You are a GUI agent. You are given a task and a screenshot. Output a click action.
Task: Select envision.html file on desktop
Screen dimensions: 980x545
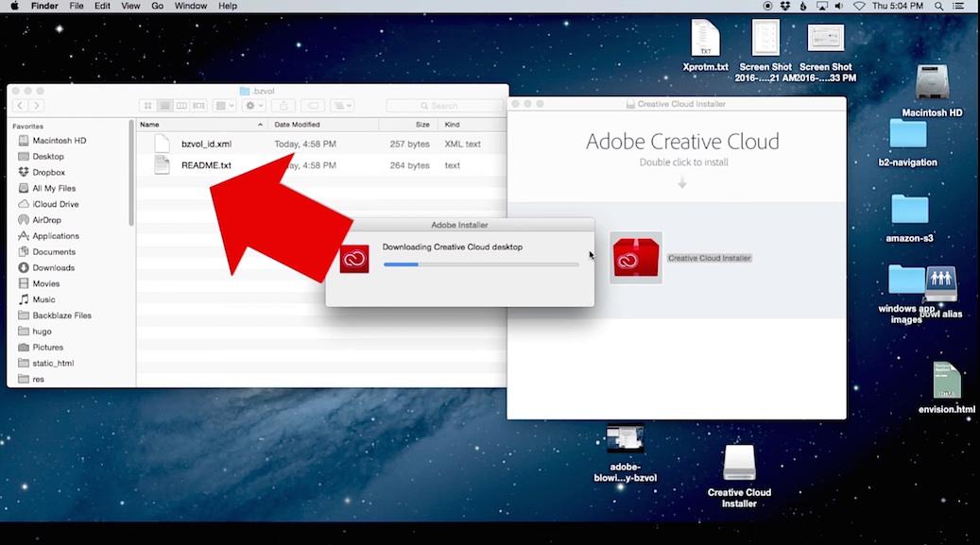(x=946, y=387)
